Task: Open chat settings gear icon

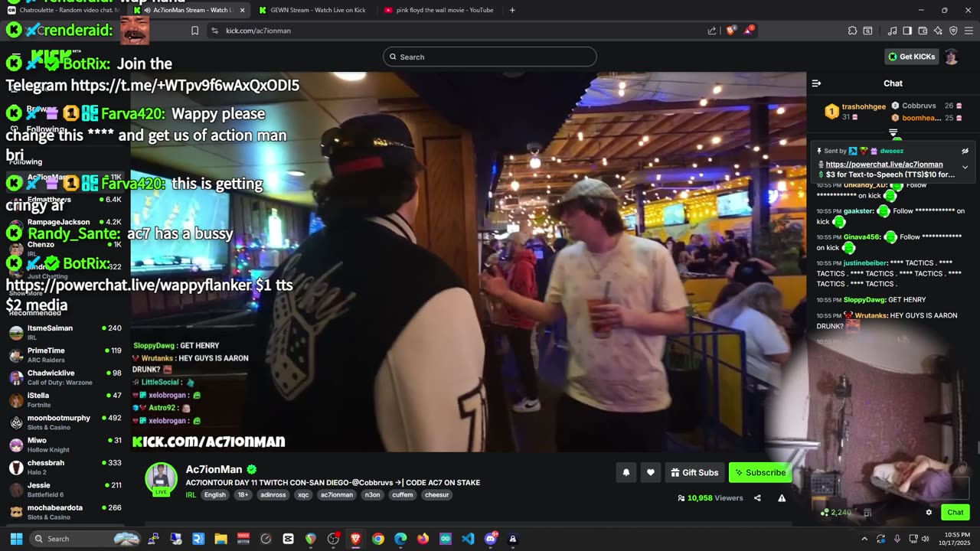Action: 929,512
